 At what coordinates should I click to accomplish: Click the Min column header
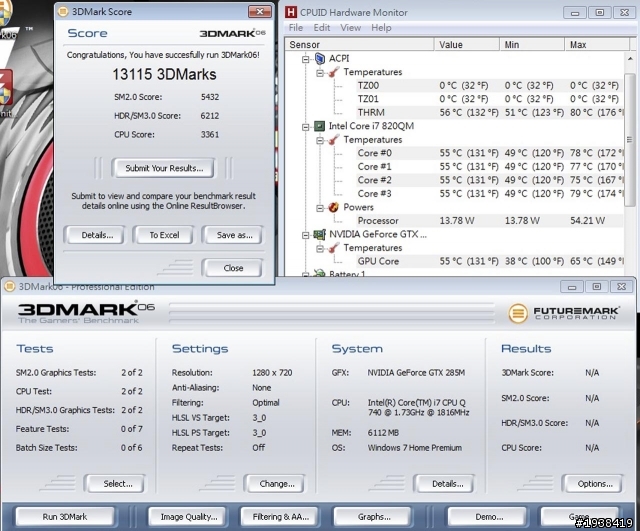[x=532, y=44]
